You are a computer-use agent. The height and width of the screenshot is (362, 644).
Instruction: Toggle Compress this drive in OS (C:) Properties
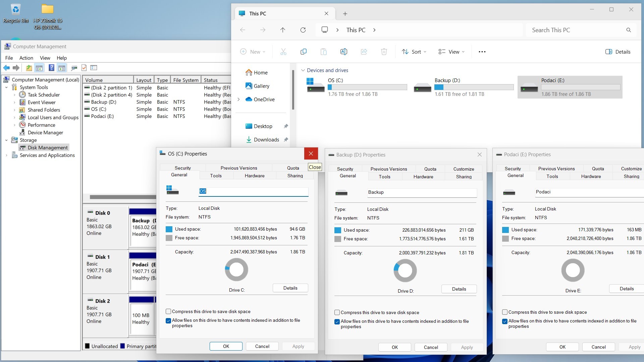(x=168, y=311)
